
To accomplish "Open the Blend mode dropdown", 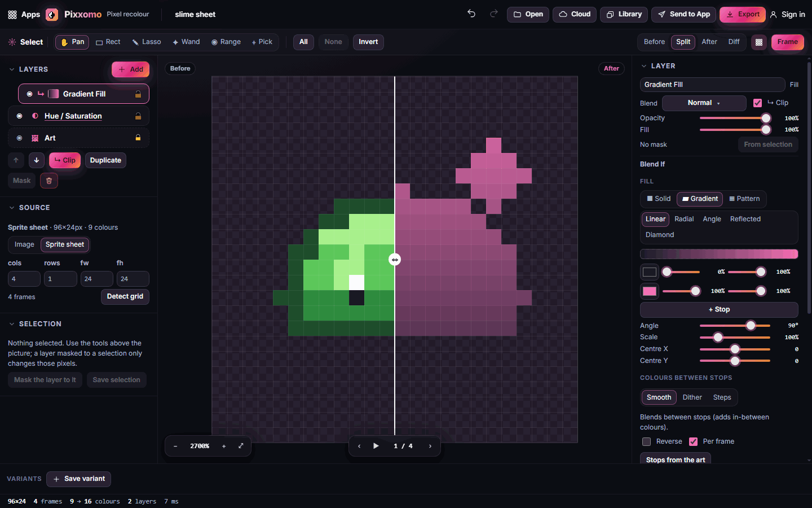I will point(704,103).
